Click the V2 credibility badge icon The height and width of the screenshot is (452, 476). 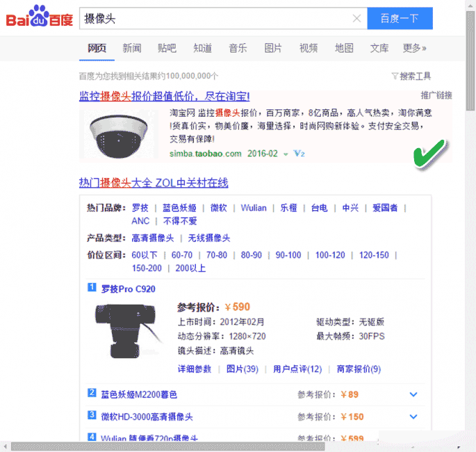click(299, 154)
